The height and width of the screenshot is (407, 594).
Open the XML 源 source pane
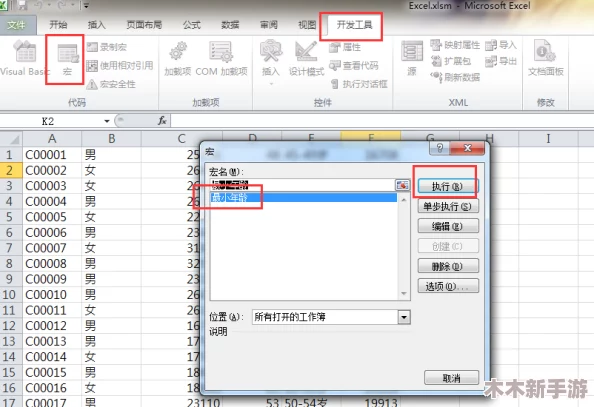point(412,59)
